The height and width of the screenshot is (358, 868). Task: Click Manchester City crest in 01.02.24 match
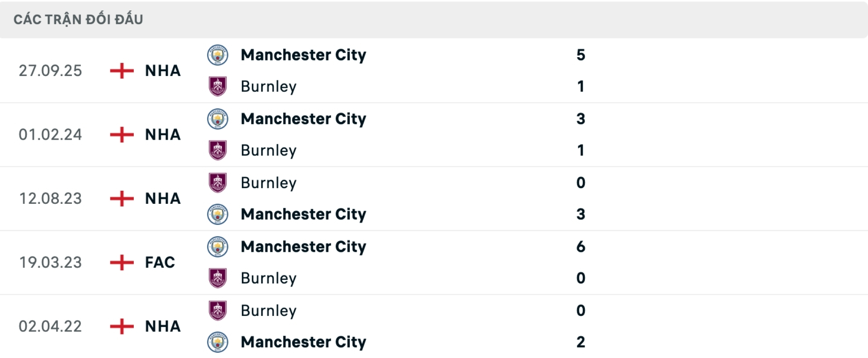pos(217,119)
